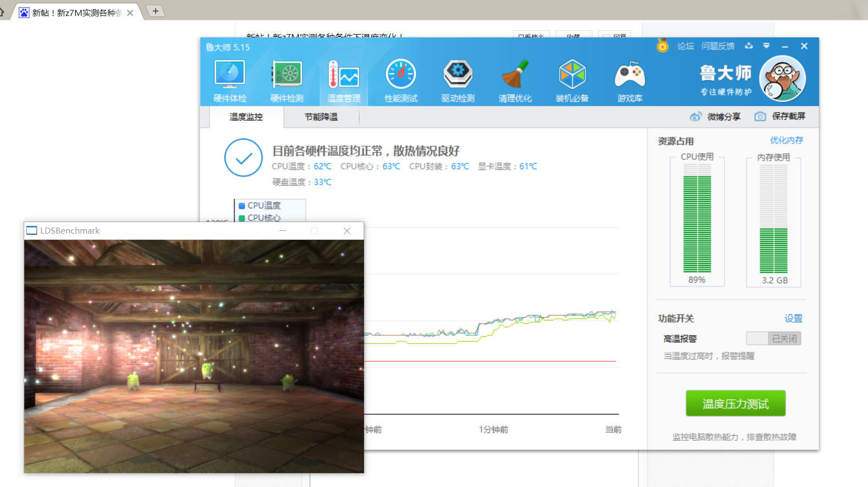
Task: Click the 3.2 GB memory value
Action: point(774,280)
